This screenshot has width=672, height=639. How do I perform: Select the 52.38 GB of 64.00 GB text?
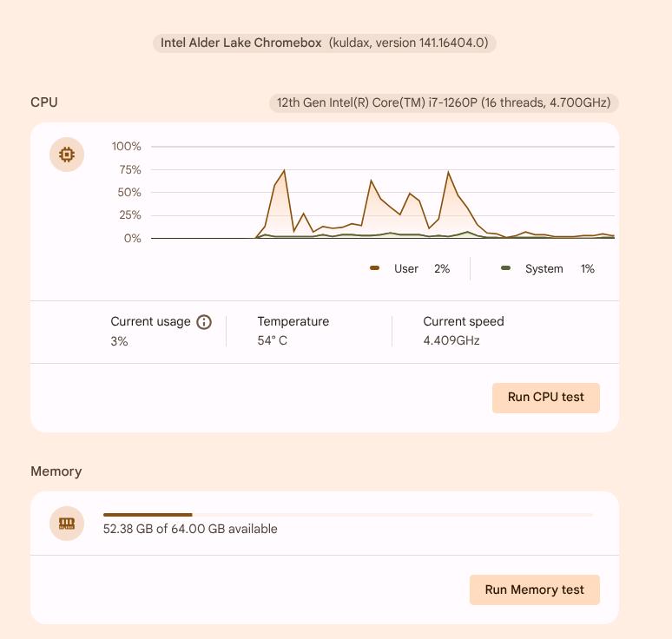(190, 529)
